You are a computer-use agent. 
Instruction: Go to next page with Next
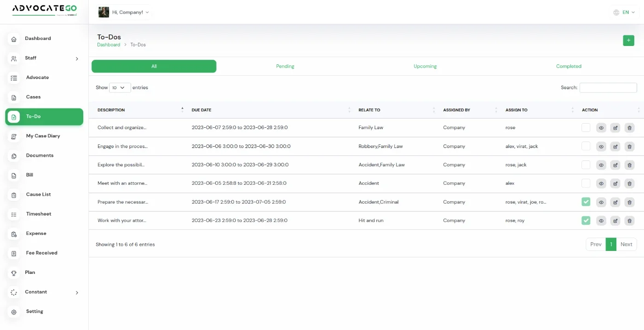coord(626,245)
